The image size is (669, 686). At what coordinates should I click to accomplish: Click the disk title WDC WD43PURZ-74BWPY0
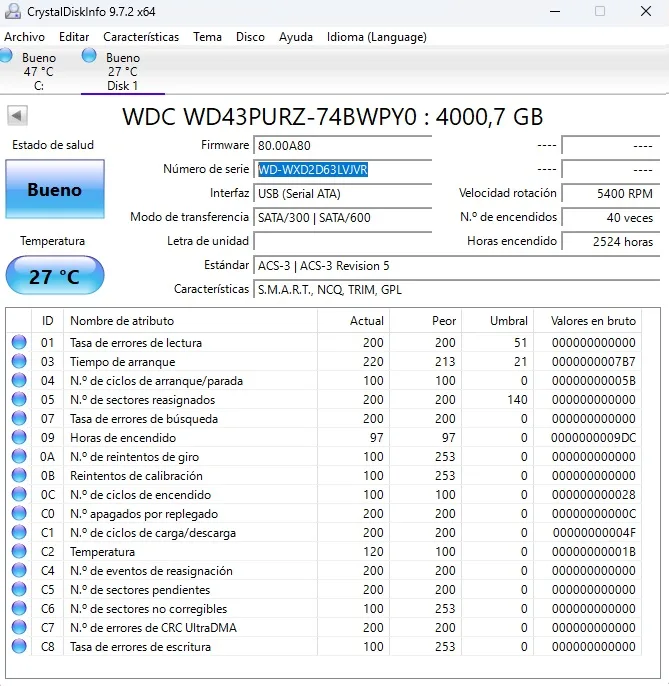[269, 117]
